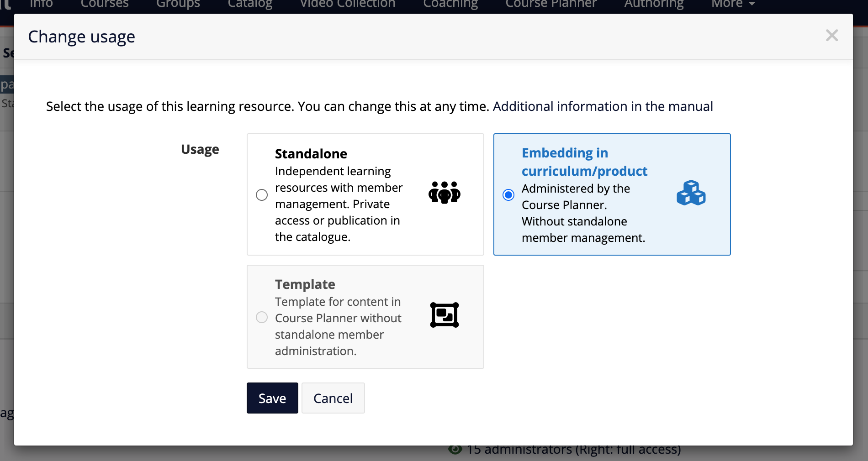This screenshot has height=461, width=868.
Task: Open the Info menu item
Action: pyautogui.click(x=41, y=4)
